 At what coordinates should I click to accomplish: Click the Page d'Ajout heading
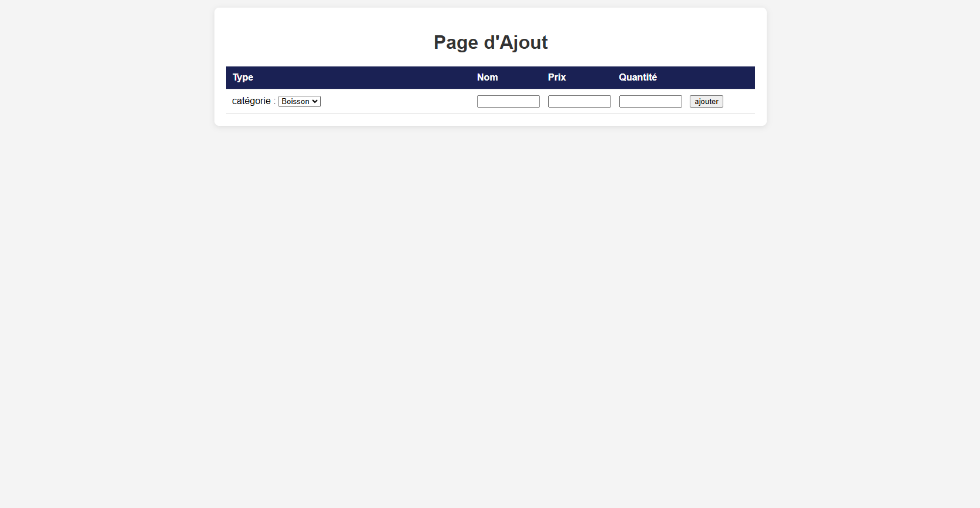[x=491, y=42]
